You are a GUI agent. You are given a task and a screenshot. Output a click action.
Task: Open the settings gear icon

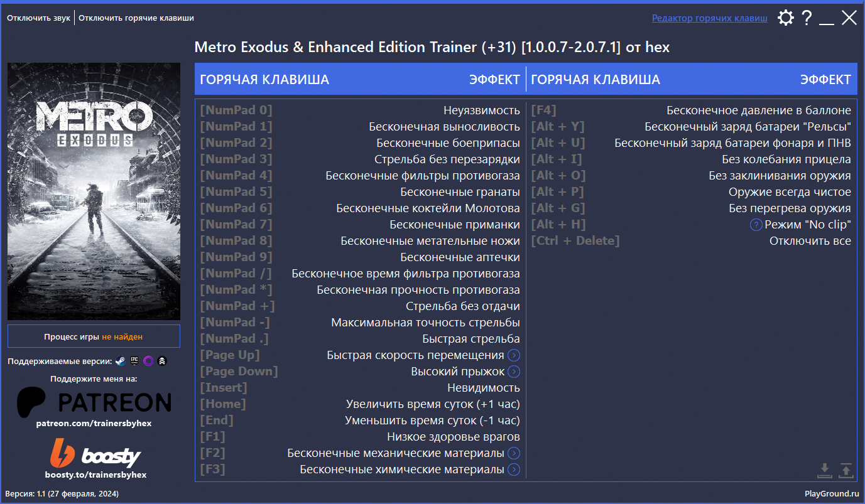coord(785,18)
